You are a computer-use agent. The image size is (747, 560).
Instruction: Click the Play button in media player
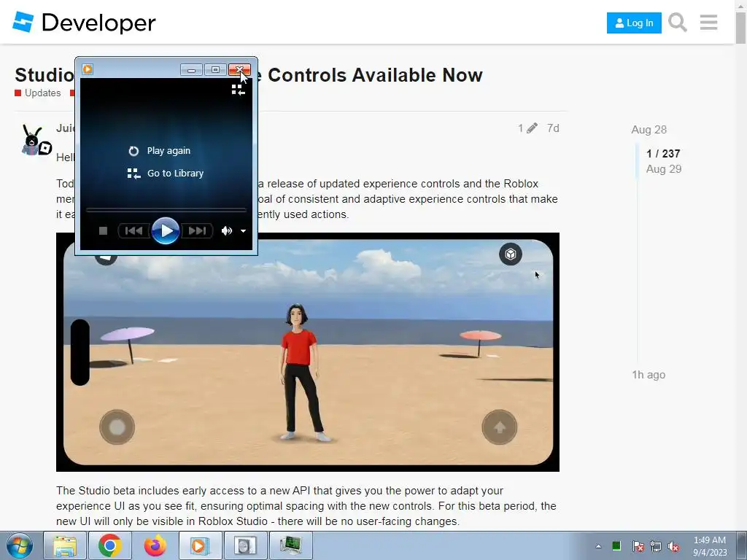[x=166, y=231]
